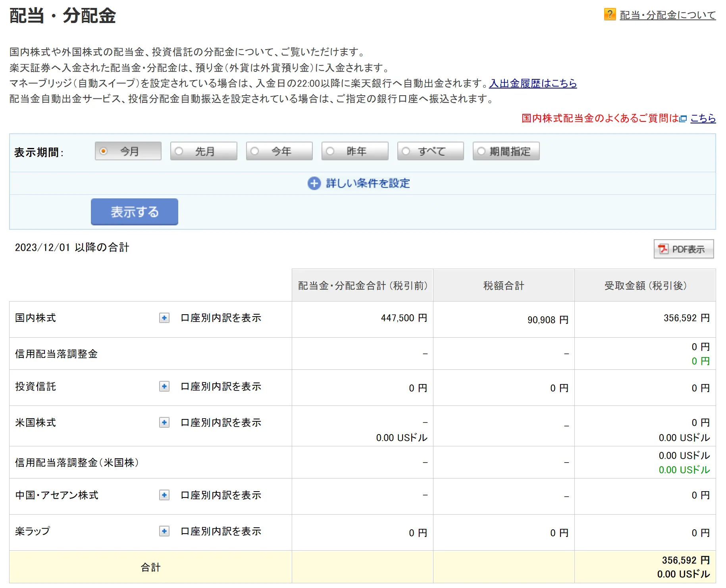Screen dimensions: 726x588
Task: Click the 2023/12/01 以降の合計 text
Action: coord(72,247)
